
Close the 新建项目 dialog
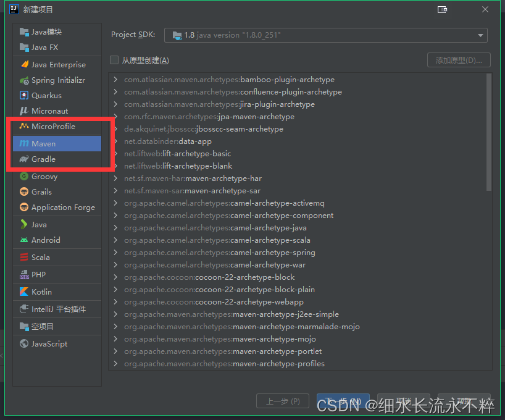click(485, 9)
